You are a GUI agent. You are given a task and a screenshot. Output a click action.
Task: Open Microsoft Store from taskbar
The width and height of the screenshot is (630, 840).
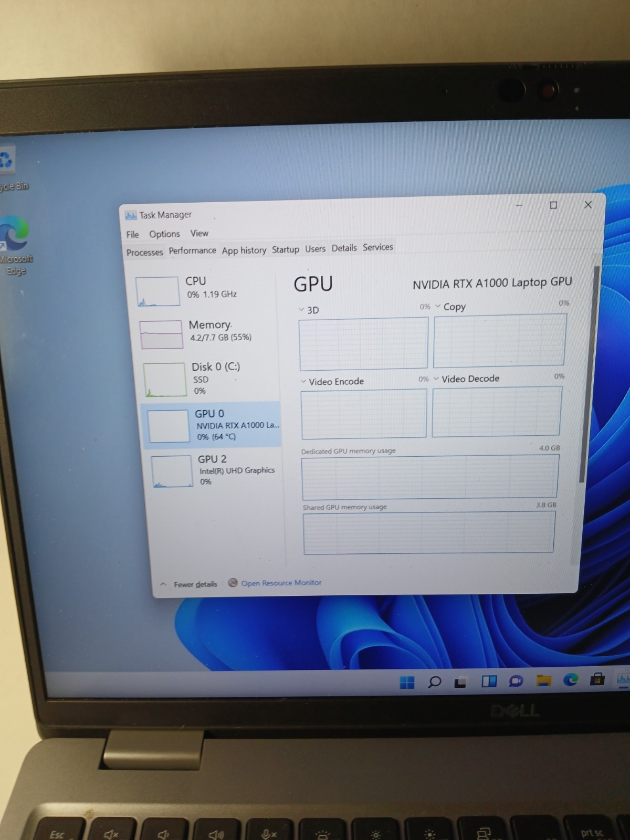[x=597, y=679]
